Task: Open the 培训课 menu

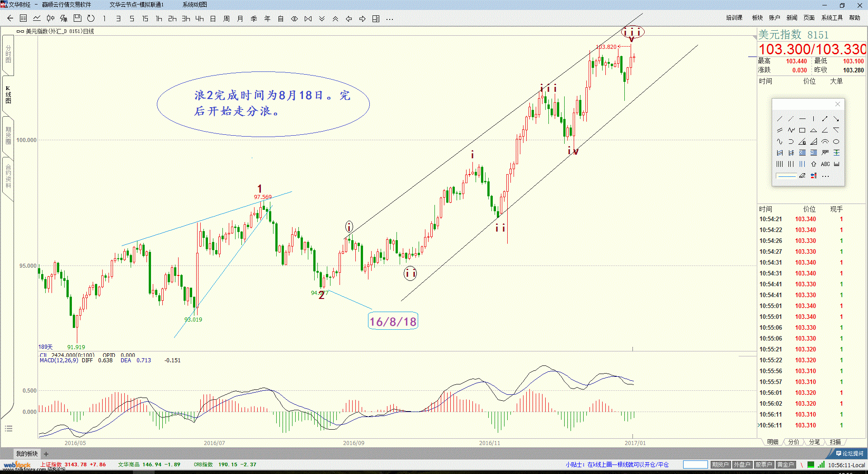Action: point(734,18)
